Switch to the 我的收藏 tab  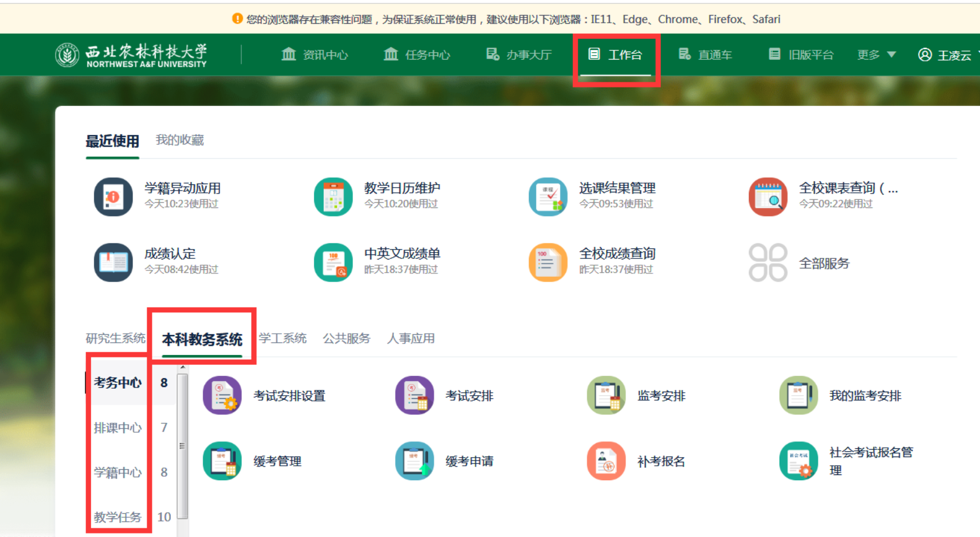[180, 140]
